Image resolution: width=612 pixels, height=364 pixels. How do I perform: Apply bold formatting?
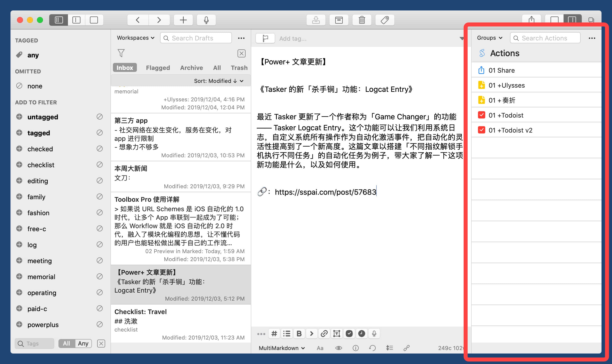(x=299, y=334)
